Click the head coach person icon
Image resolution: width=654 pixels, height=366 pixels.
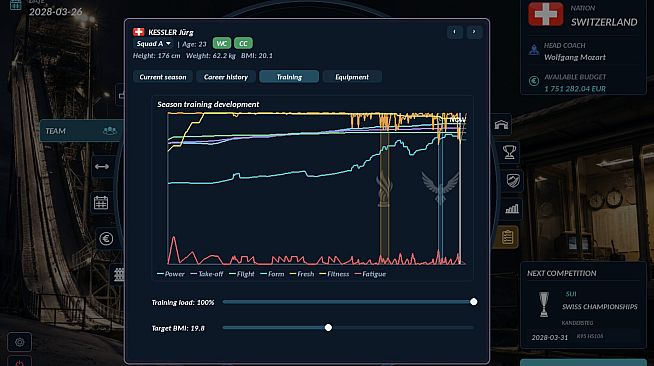tap(534, 51)
